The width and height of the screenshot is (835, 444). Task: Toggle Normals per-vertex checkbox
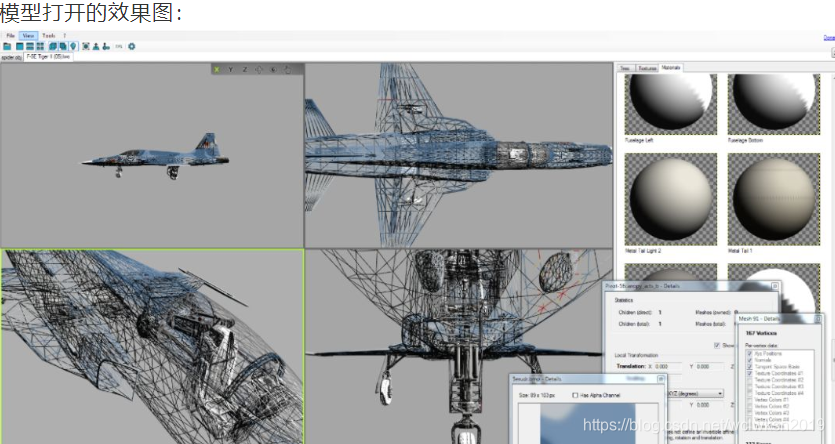click(750, 360)
